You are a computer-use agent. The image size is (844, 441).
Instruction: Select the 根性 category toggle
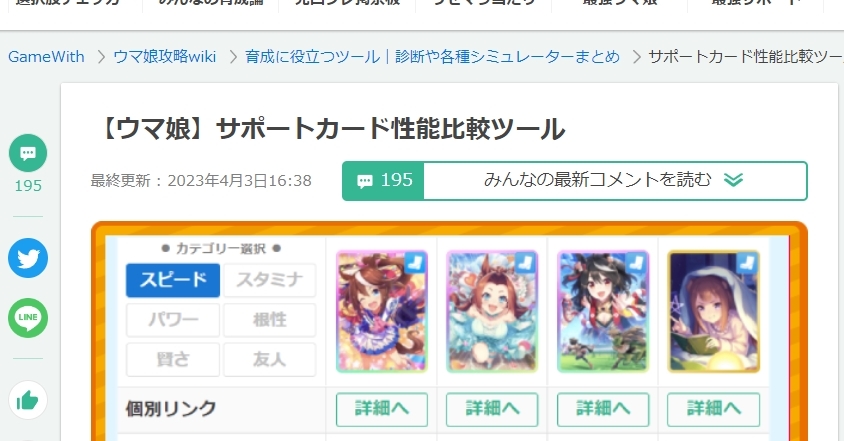click(270, 320)
